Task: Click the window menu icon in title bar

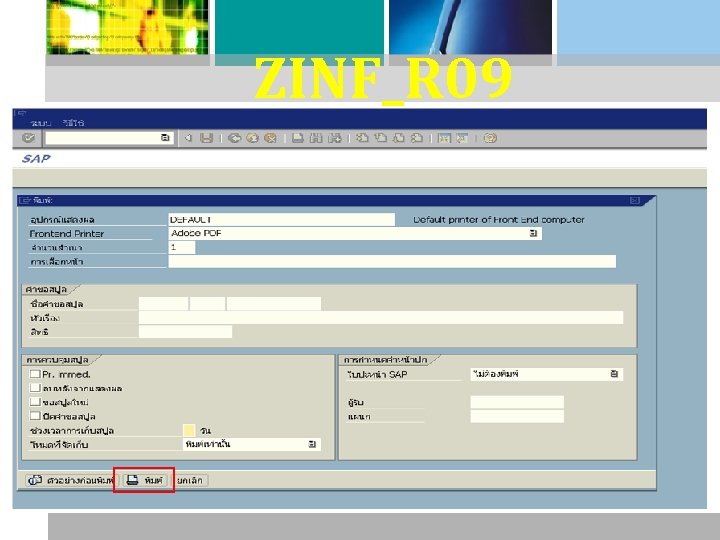Action: 22,113
